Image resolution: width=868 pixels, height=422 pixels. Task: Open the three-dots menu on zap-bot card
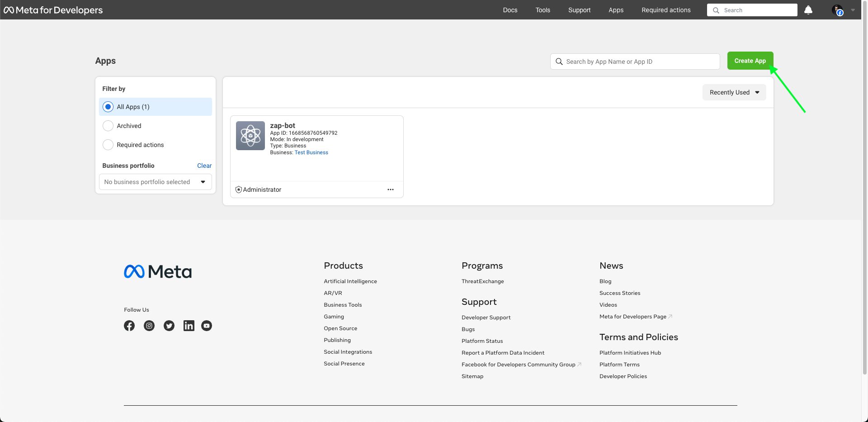(391, 190)
